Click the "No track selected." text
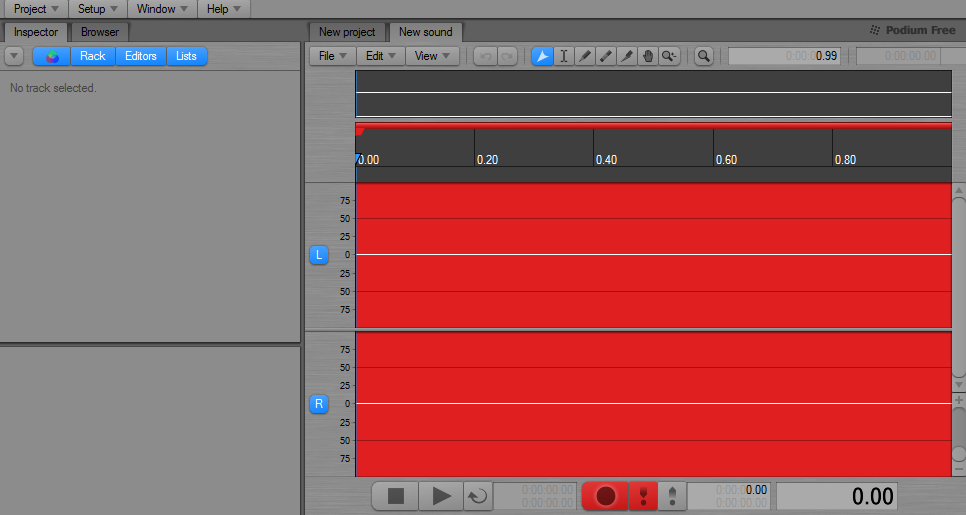Viewport: 966px width, 515px height. click(x=53, y=88)
